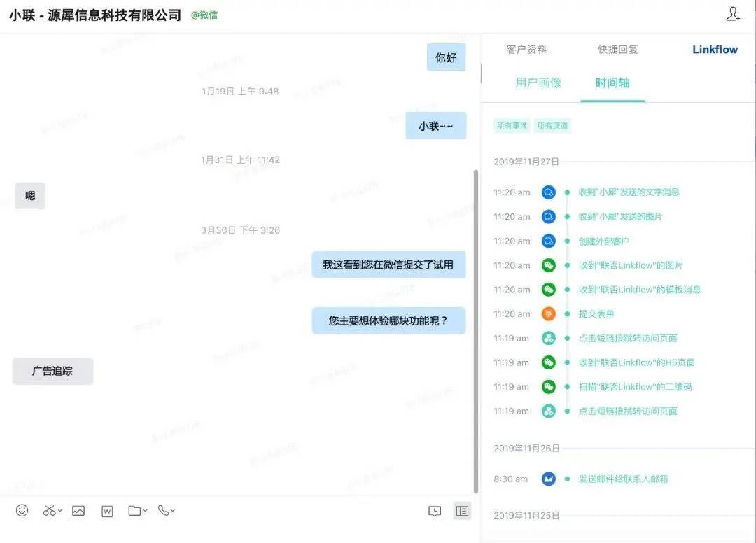Open event 收到"联否Linkflow"的图片
Screen dimensions: 756x543
click(x=631, y=265)
